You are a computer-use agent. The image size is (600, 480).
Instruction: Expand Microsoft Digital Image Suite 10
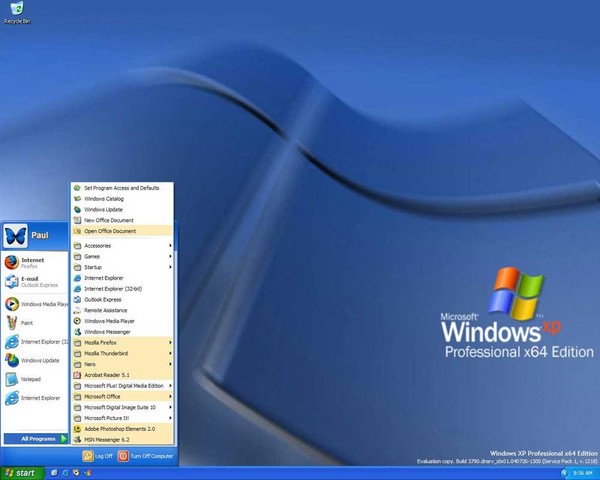(x=122, y=407)
